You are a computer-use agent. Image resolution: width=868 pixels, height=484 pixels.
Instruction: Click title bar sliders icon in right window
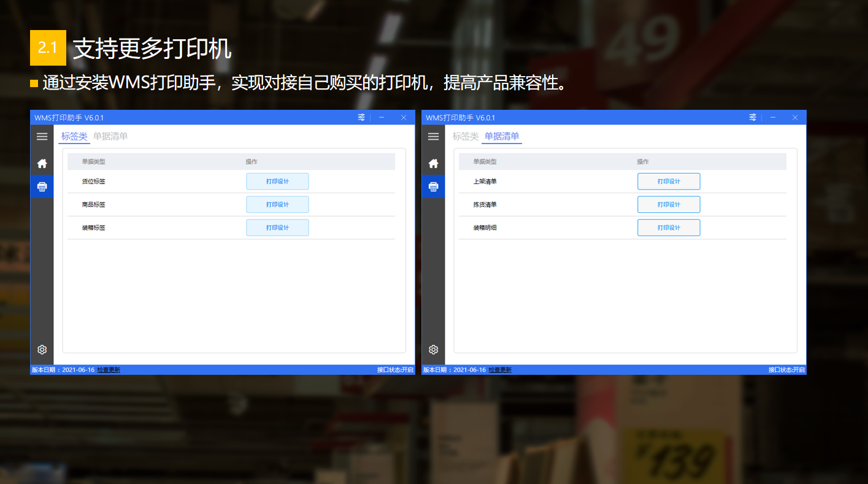pyautogui.click(x=753, y=118)
